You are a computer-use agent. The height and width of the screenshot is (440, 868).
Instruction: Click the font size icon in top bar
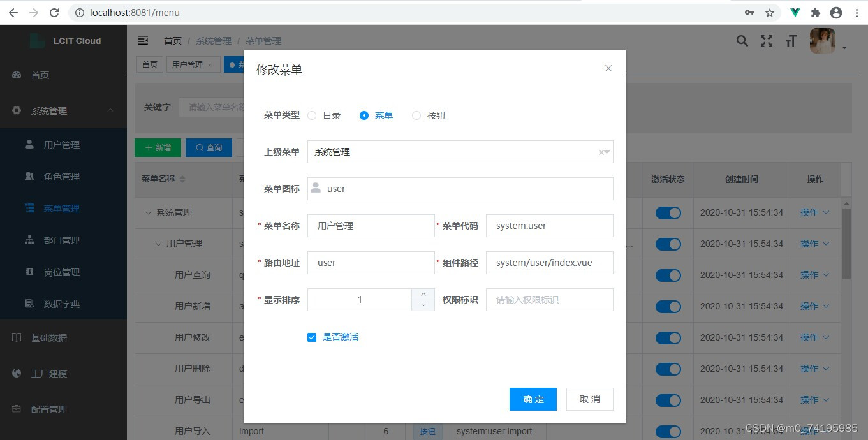point(791,40)
